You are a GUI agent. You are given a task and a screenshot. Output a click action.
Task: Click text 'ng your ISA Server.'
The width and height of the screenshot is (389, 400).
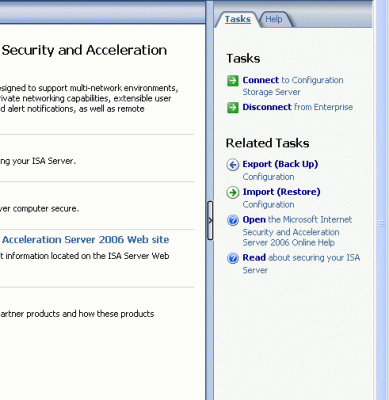tap(38, 161)
